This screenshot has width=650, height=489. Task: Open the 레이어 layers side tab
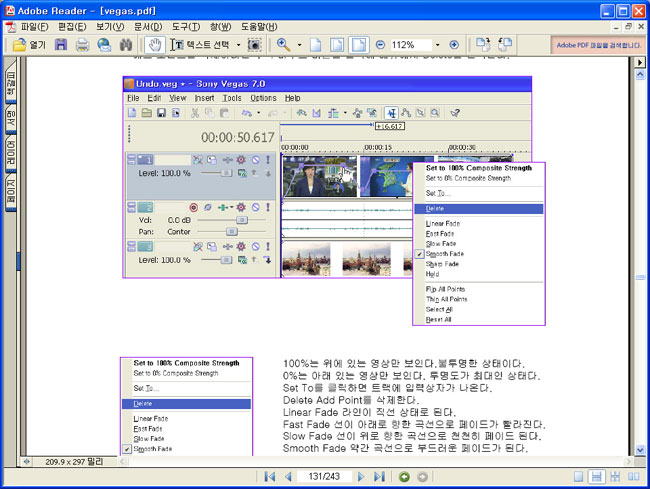[x=11, y=152]
